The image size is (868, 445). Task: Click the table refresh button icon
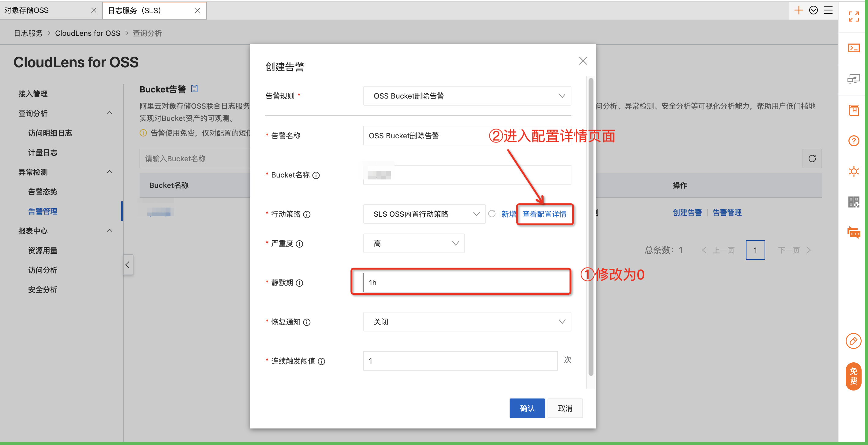(812, 158)
